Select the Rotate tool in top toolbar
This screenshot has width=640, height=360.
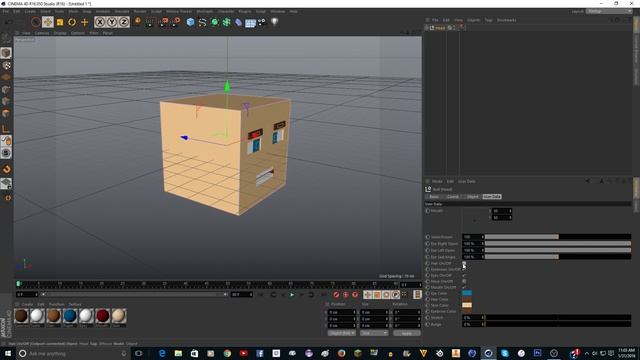72,22
